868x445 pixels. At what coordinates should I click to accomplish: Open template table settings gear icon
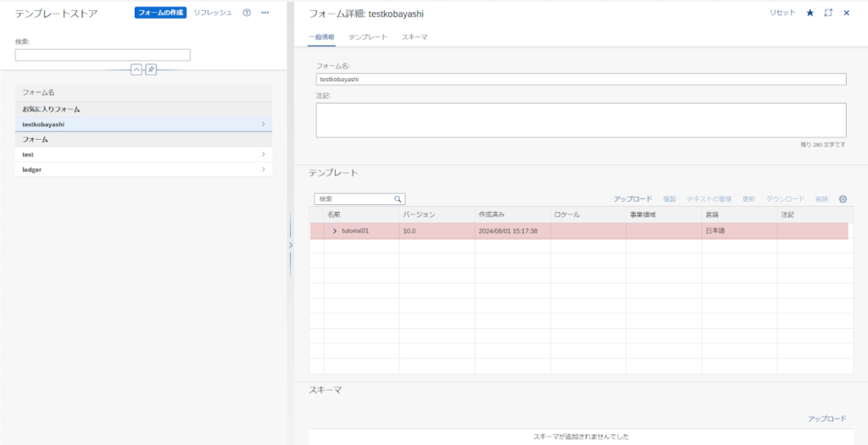pos(843,199)
